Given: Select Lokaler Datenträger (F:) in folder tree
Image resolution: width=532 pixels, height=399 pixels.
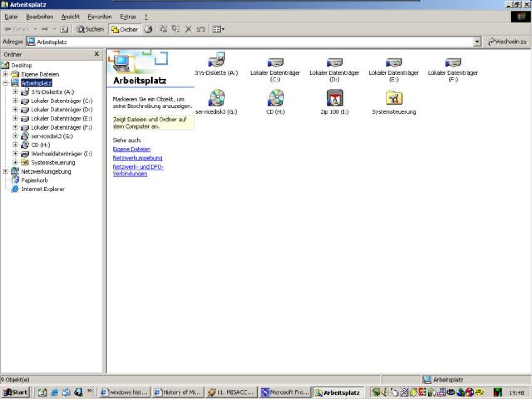Looking at the screenshot, I should coord(62,127).
